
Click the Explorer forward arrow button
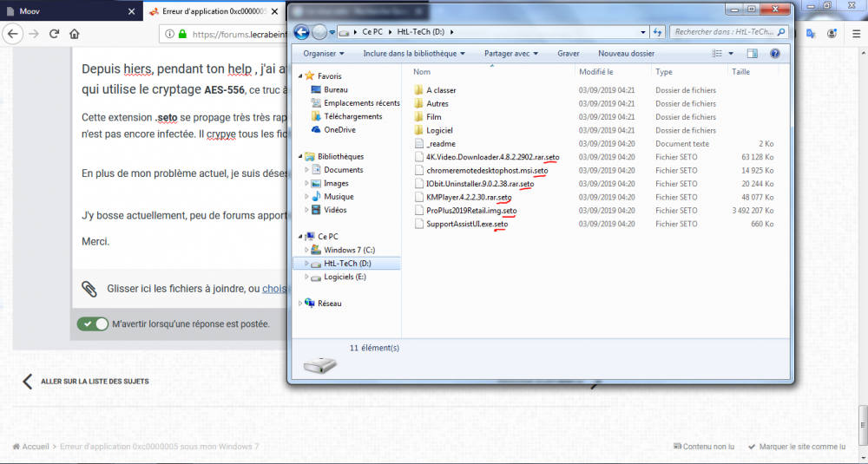point(319,32)
